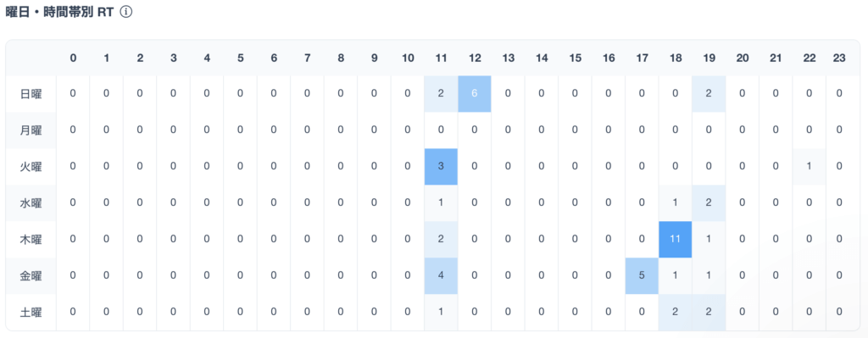This screenshot has height=338, width=868.
Task: Select the hour 0 column header
Action: 73,58
